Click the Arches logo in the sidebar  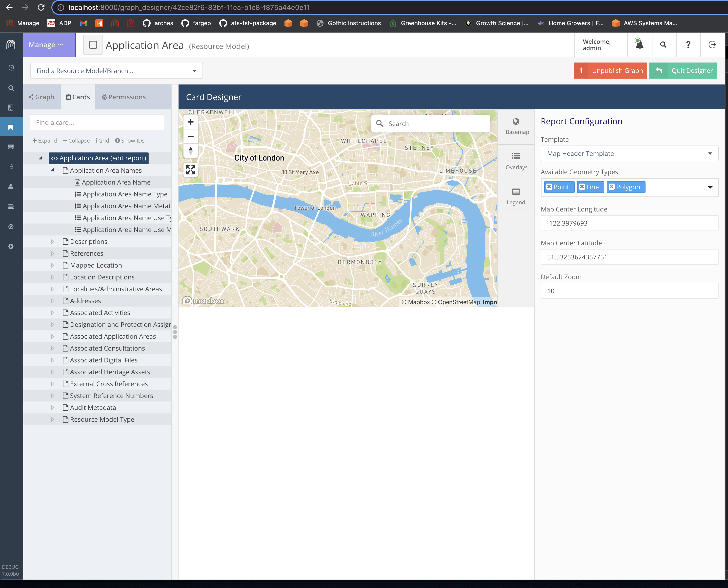click(11, 44)
